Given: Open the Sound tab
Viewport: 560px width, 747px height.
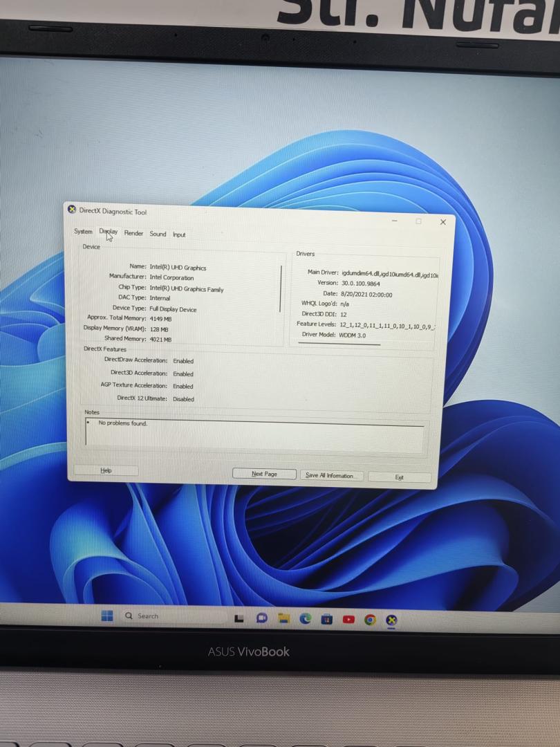Looking at the screenshot, I should point(158,234).
